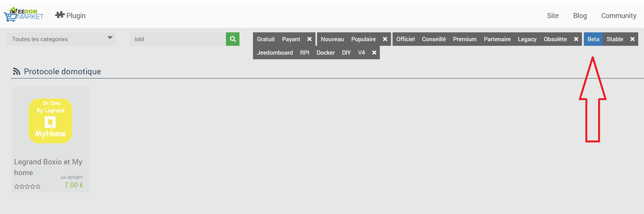Click the Protocole domotique heading

pyautogui.click(x=62, y=72)
